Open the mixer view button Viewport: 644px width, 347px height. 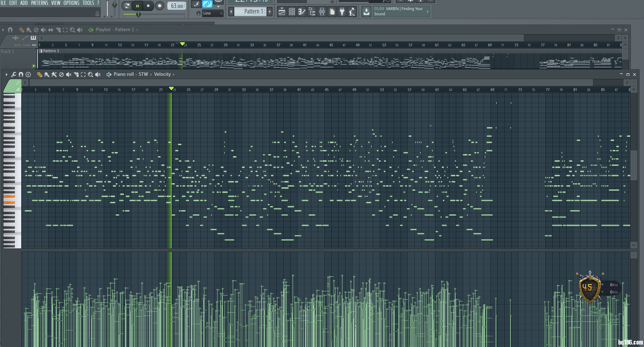pyautogui.click(x=322, y=12)
